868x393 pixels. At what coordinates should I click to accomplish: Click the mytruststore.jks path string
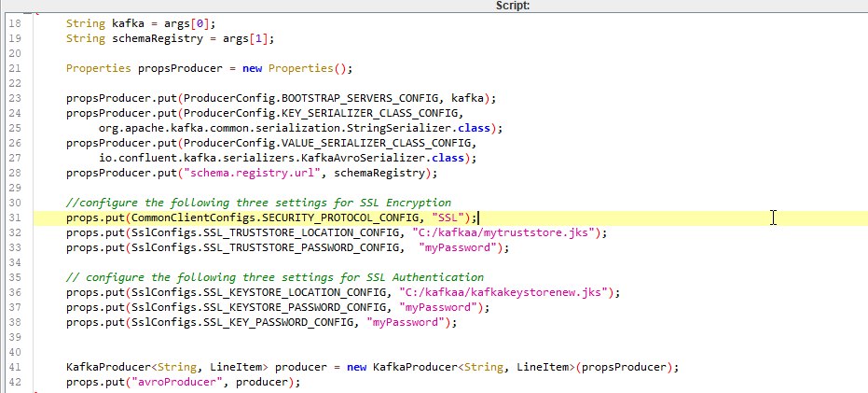(x=503, y=232)
